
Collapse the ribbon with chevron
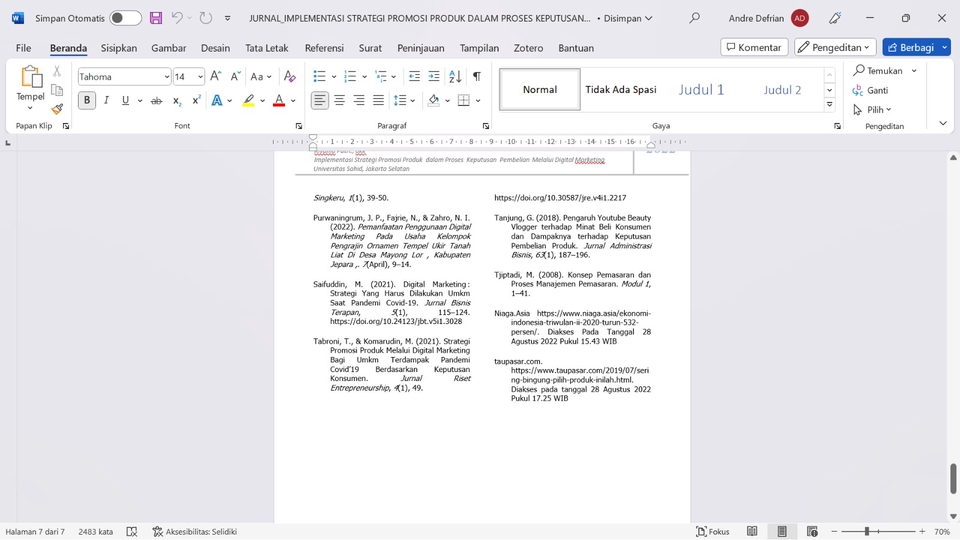943,124
